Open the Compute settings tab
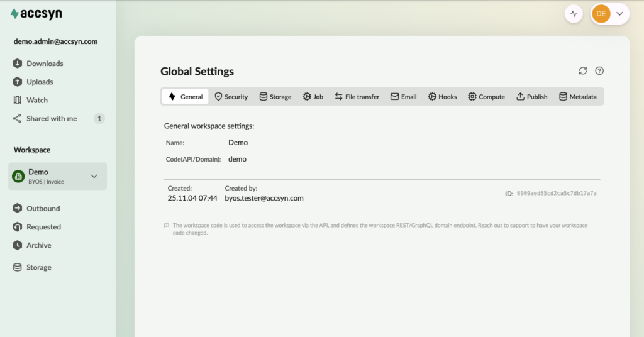Screen dimensions: 644x337 [486, 97]
